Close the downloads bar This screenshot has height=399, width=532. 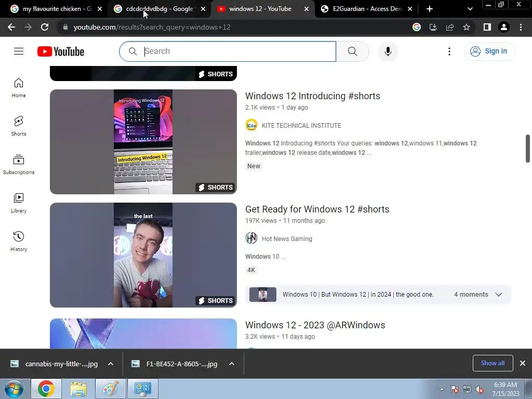[x=523, y=363]
